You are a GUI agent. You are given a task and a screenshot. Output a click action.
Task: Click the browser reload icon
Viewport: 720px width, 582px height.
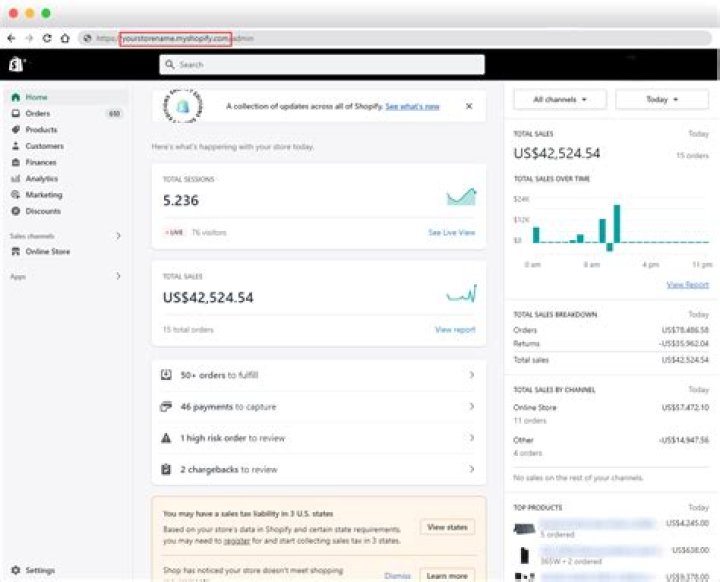(x=47, y=38)
